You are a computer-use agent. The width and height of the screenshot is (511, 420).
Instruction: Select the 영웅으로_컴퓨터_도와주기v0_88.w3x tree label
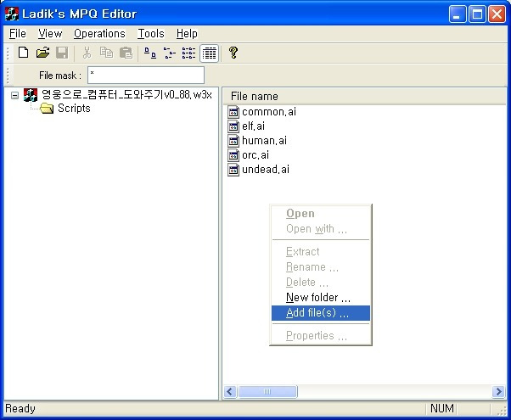coord(126,95)
